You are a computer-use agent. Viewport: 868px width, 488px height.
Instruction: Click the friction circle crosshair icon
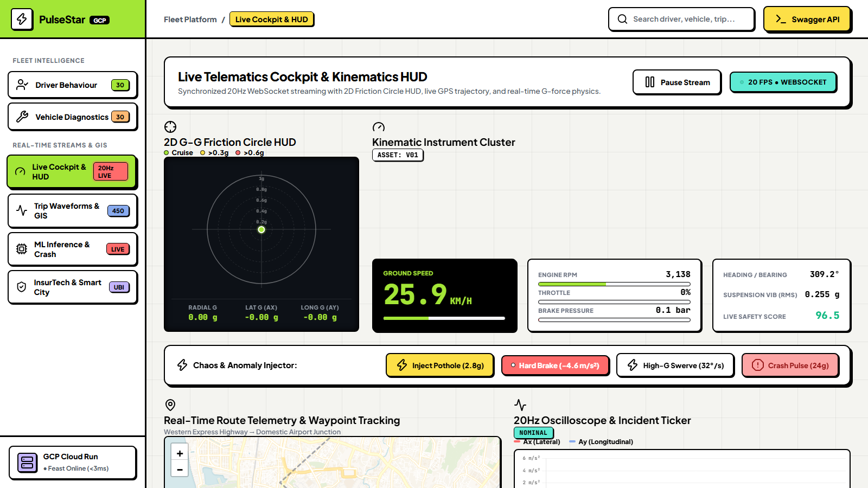tap(170, 127)
